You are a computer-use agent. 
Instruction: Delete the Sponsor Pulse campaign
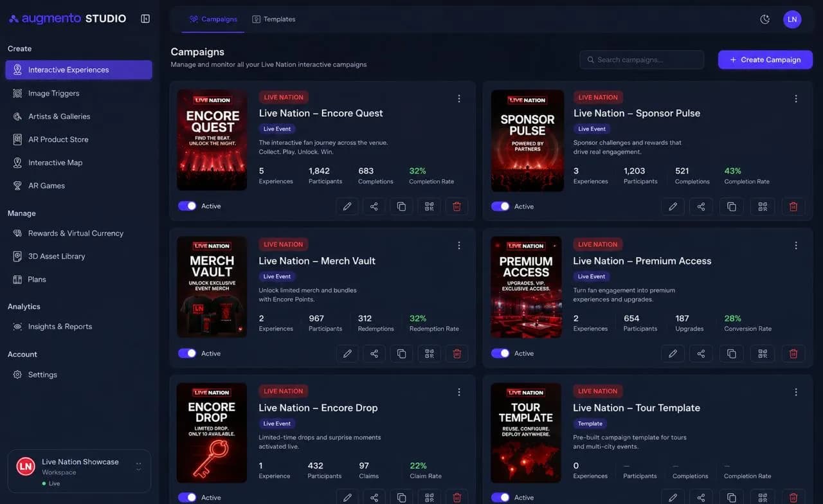793,206
